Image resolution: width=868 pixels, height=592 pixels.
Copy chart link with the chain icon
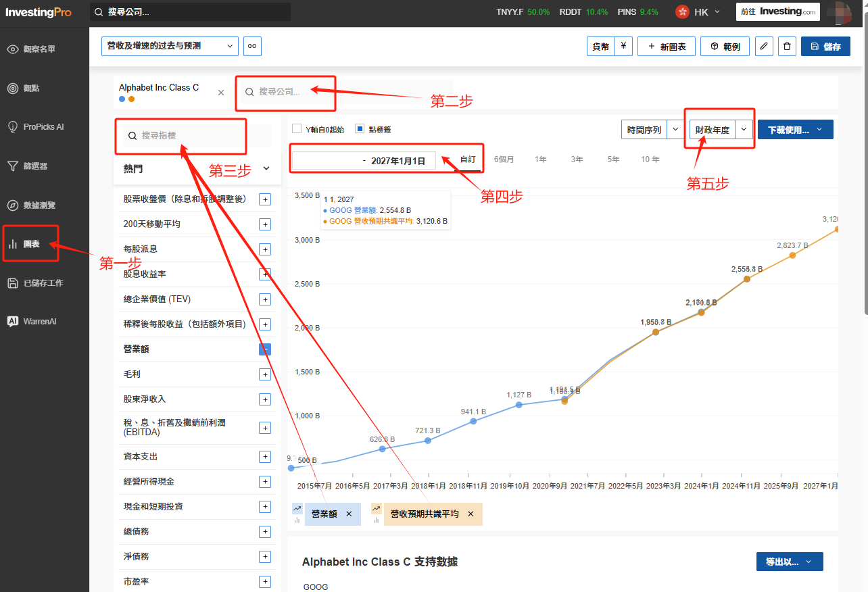pyautogui.click(x=252, y=46)
